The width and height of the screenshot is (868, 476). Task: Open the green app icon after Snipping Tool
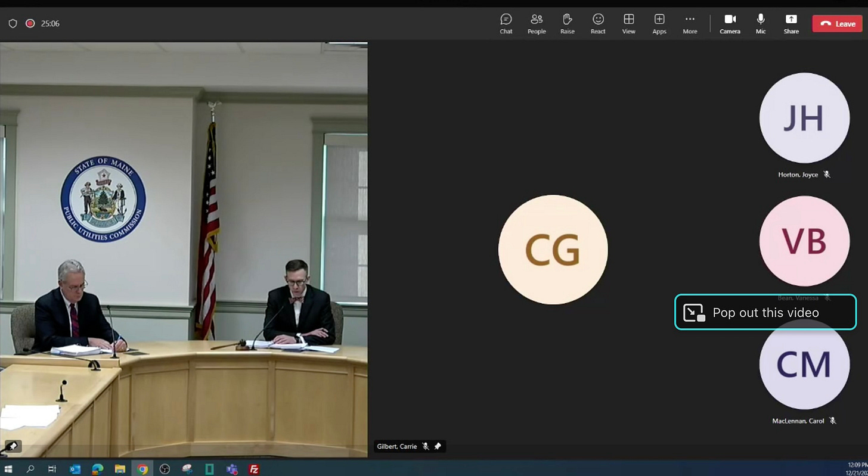[209, 469]
